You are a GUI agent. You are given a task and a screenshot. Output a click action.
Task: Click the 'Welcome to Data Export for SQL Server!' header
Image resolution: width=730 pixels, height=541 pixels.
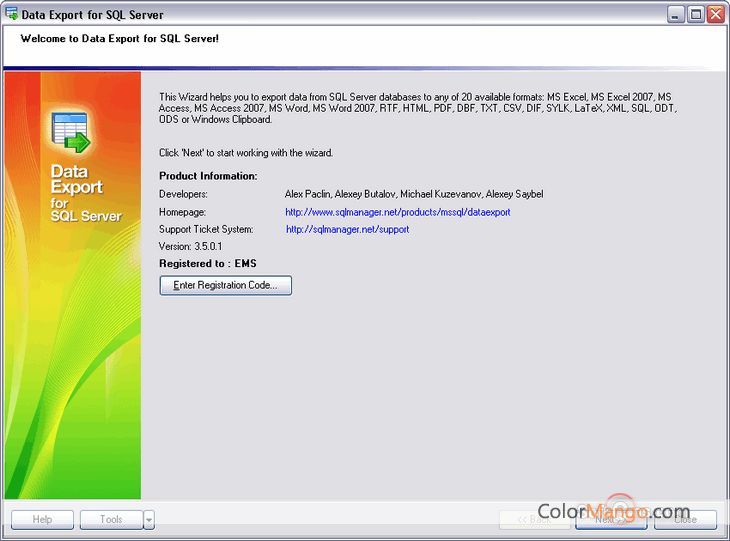tap(120, 39)
